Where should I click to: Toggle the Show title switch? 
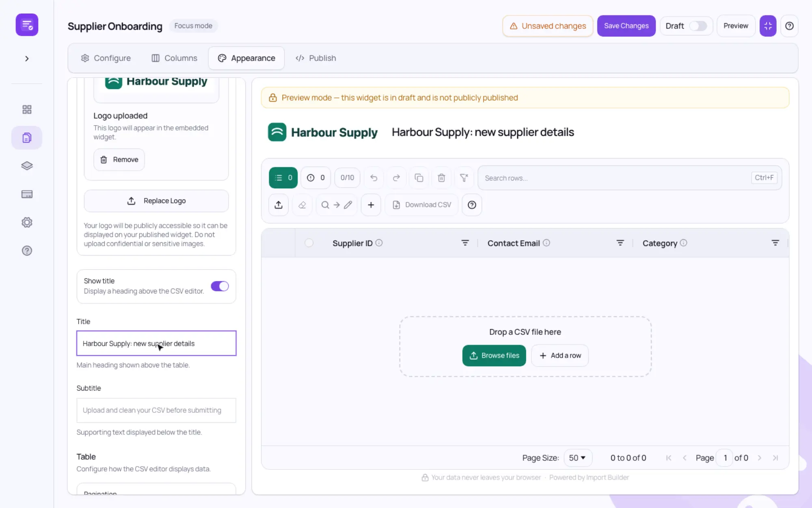click(x=220, y=286)
